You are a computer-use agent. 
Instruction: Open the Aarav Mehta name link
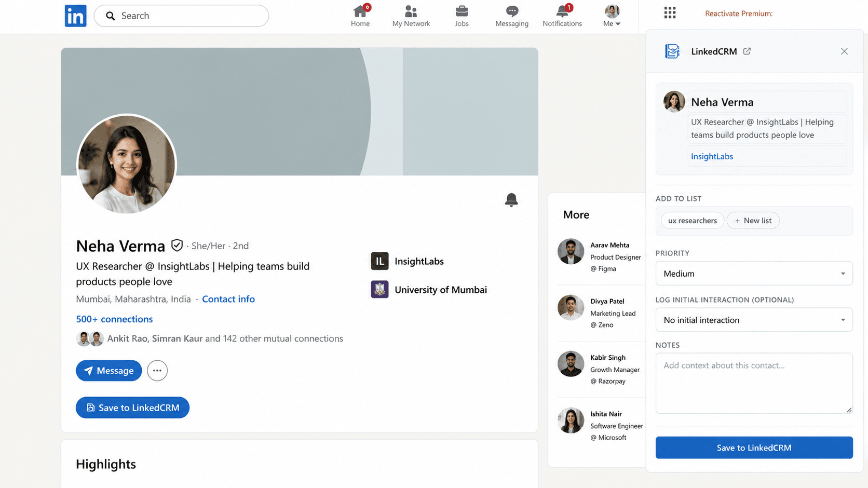point(609,245)
